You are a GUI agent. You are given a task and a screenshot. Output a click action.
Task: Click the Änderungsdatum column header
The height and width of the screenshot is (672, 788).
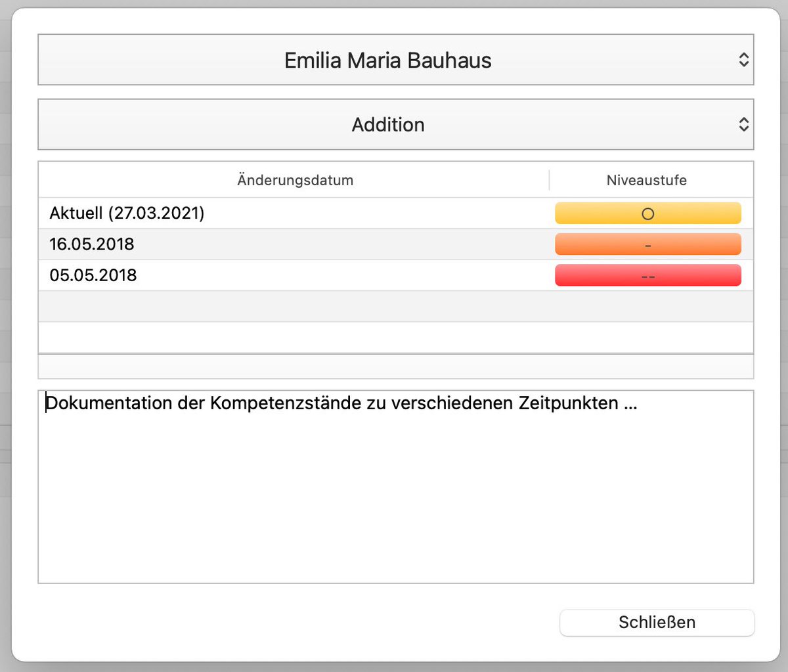tap(295, 180)
